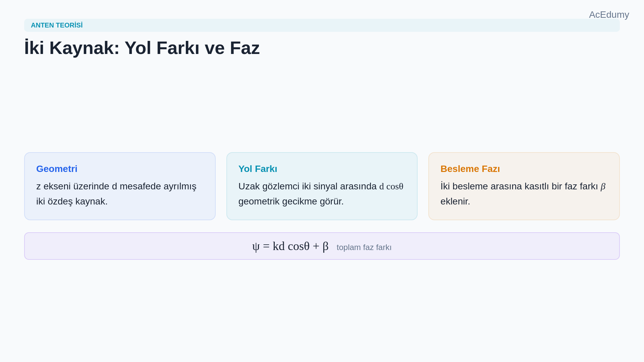
Task: Click the ψ = kd cosθ + β formula
Action: [290, 246]
